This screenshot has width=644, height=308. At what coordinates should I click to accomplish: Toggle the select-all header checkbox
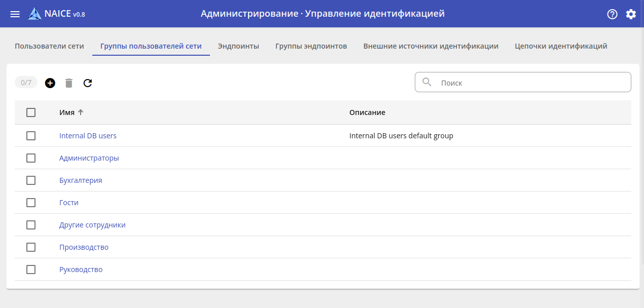click(x=31, y=112)
